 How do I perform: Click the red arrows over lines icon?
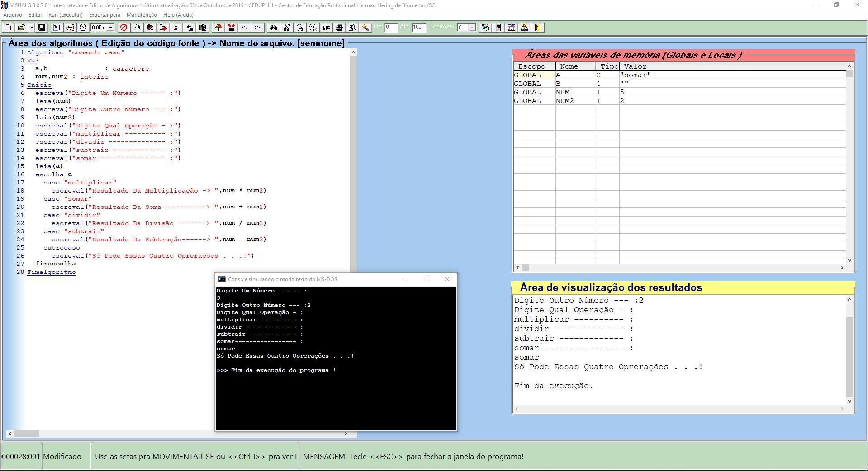pyautogui.click(x=231, y=28)
